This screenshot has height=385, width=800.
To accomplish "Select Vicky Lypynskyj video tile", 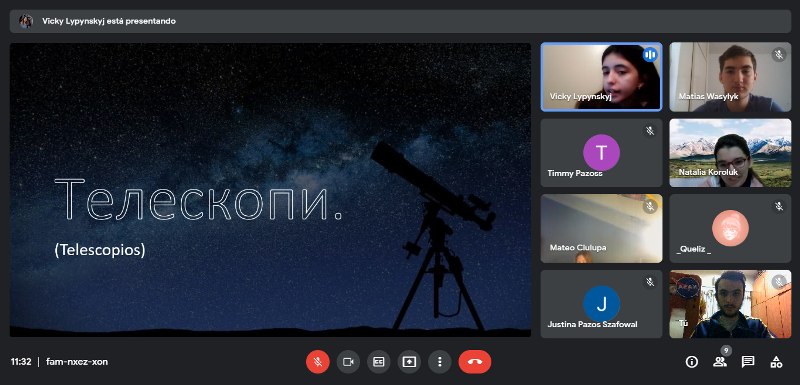I will (x=602, y=76).
